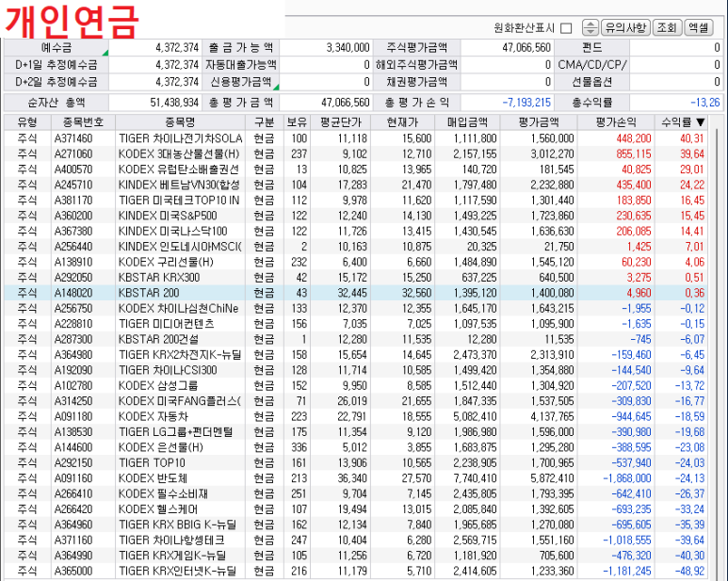Select the KODEX 은선물(H) row
Viewport: 728px width, 581px height.
click(x=356, y=447)
